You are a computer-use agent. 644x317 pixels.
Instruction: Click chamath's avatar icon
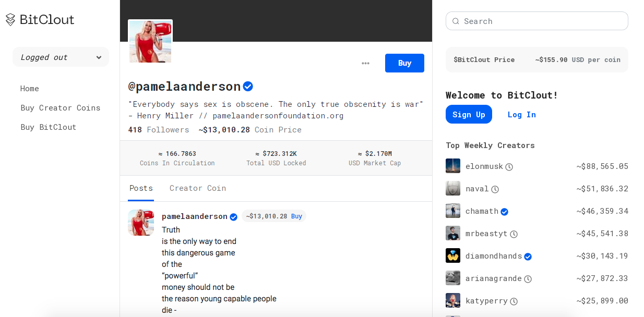point(453,211)
